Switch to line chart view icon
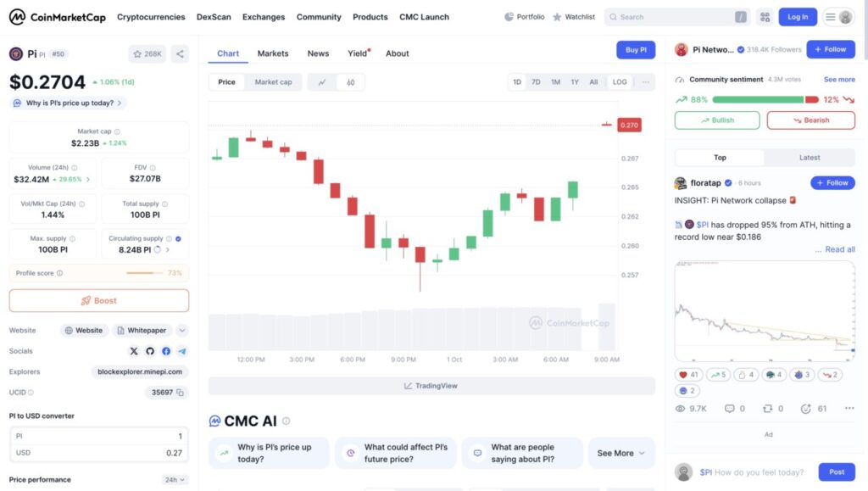This screenshot has height=491, width=868. tap(322, 82)
